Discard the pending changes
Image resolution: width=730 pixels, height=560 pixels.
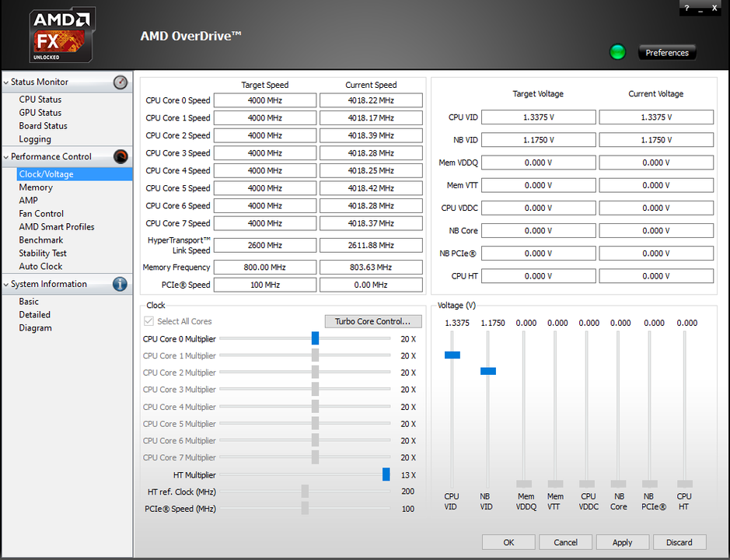click(679, 542)
